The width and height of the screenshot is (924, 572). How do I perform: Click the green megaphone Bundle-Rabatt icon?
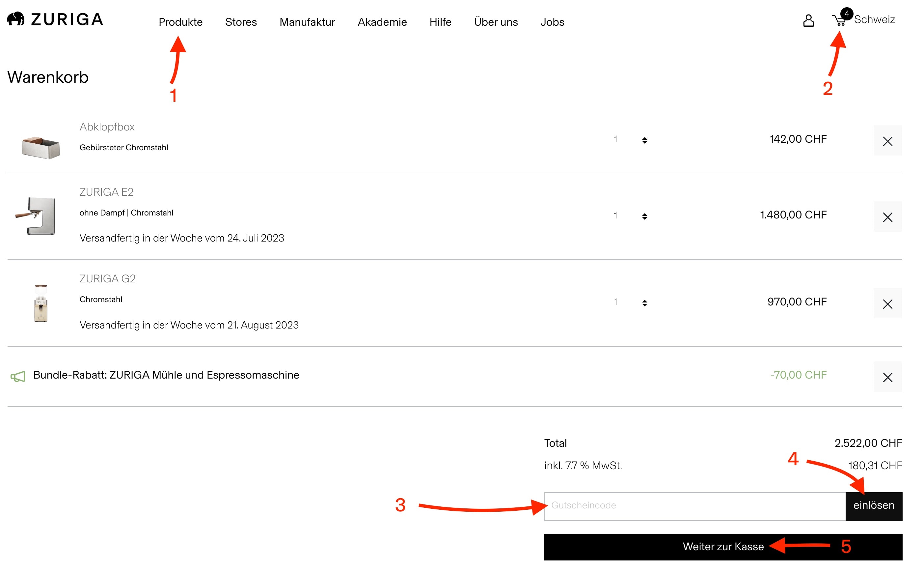(18, 376)
